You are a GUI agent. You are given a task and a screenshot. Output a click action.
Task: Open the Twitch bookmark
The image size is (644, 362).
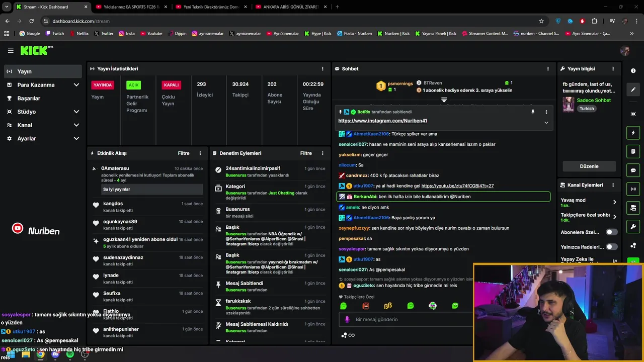(x=54, y=34)
